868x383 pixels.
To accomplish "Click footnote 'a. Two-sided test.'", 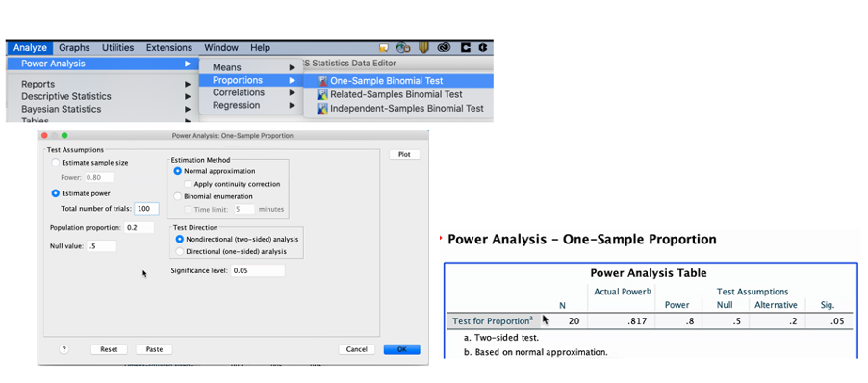I will point(501,337).
